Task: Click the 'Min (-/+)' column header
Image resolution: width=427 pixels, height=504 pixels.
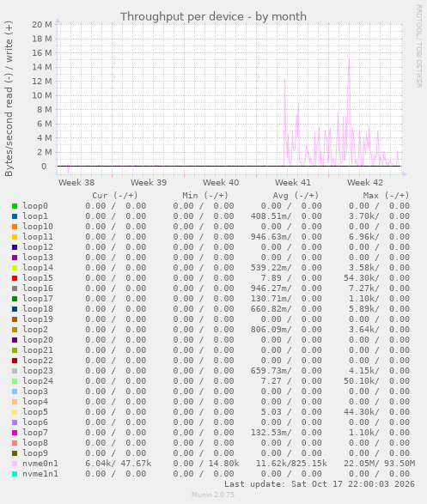Action: point(205,196)
